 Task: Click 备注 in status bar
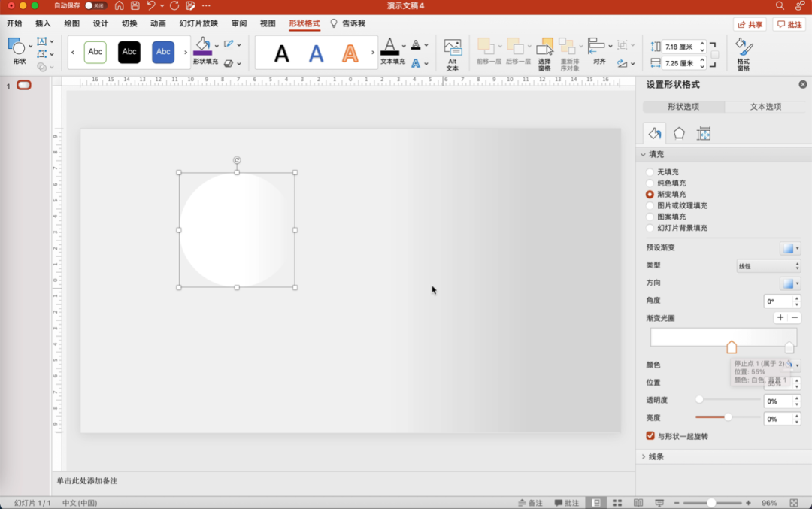pyautogui.click(x=531, y=503)
